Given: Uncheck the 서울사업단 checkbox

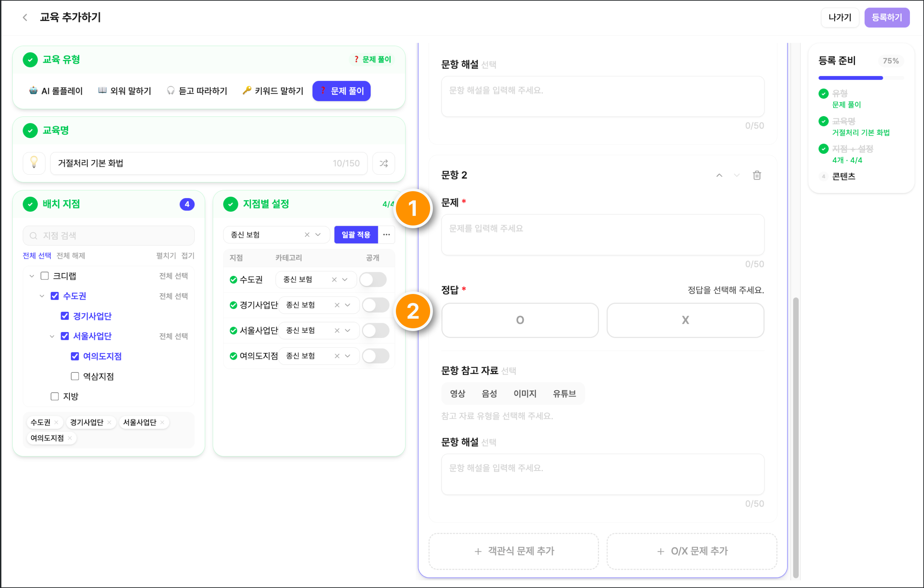Looking at the screenshot, I should 65,336.
